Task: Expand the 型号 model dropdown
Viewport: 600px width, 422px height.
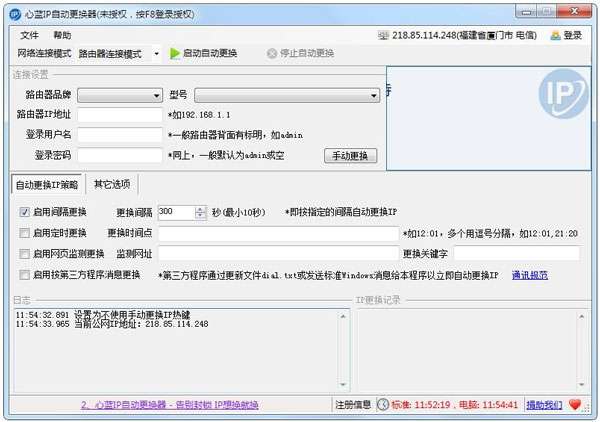Action: (x=287, y=95)
